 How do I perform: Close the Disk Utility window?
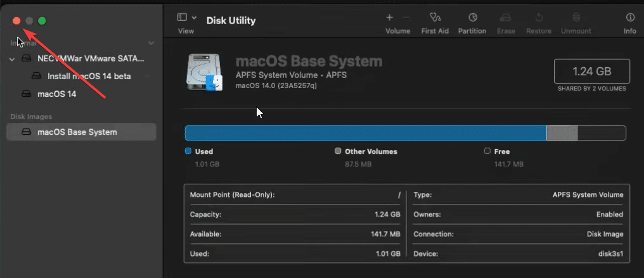tap(16, 21)
